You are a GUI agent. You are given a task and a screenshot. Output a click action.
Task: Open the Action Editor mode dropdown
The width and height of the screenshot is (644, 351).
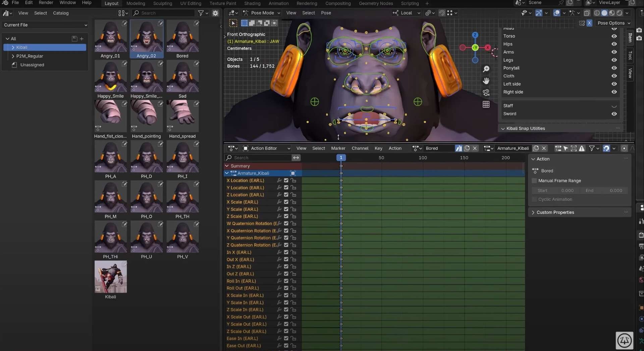tap(267, 148)
